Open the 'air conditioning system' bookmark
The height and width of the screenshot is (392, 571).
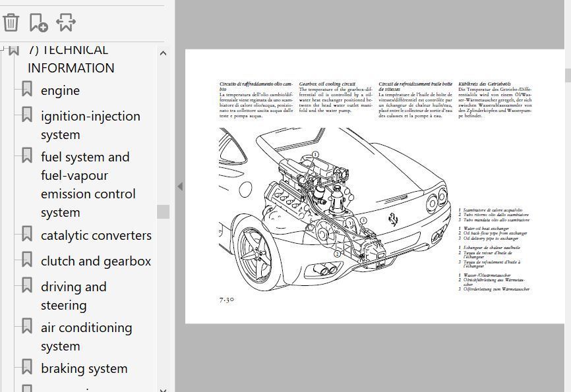click(86, 337)
